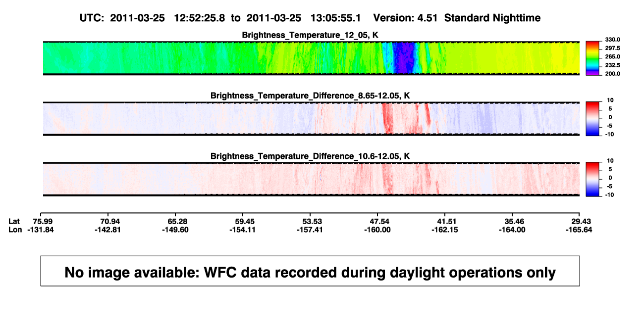Click latitude tick value 53.53
Image resolution: width=644 pixels, height=330 pixels.
pyautogui.click(x=312, y=221)
